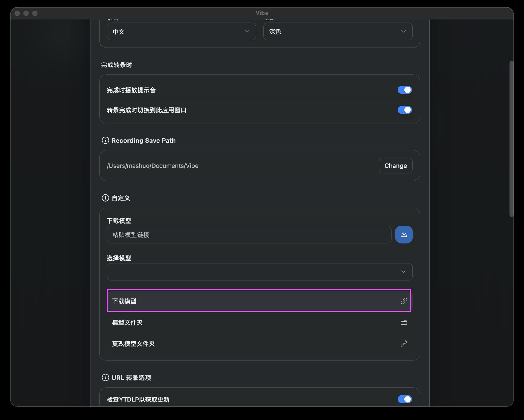The width and height of the screenshot is (524, 420).
Task: Expand the 选择模型 dropdown
Action: pyautogui.click(x=260, y=272)
